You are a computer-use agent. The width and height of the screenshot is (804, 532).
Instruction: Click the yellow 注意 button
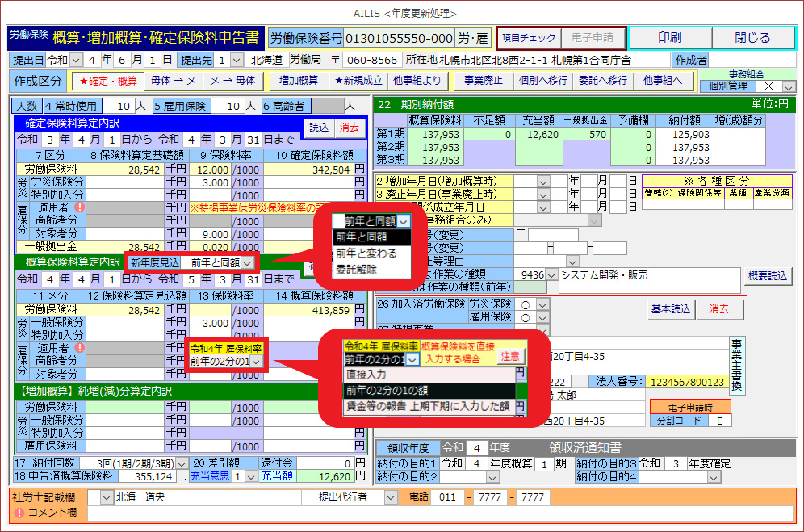pos(510,356)
